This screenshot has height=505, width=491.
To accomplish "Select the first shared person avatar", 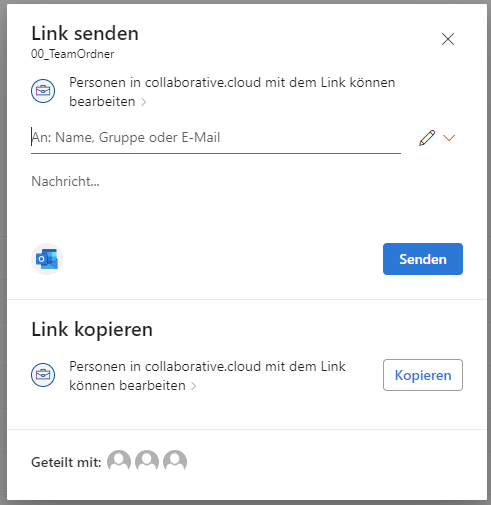I will [x=119, y=461].
